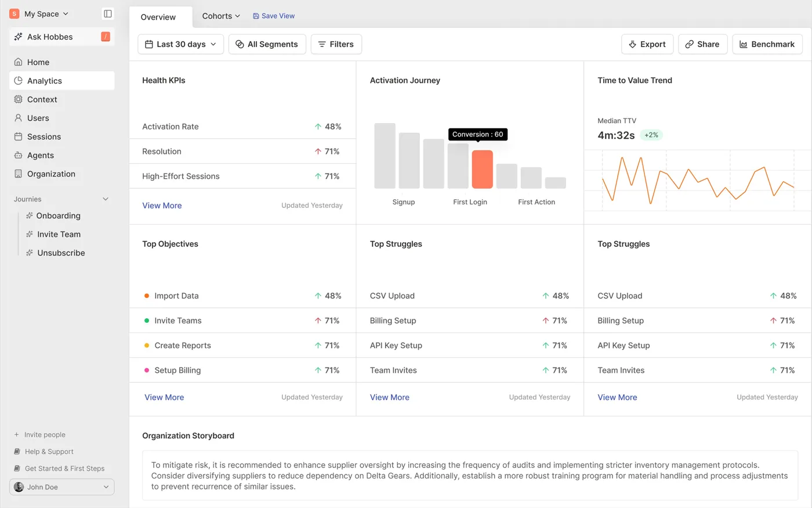812x508 pixels.
Task: Click View More under Health KPIs
Action: click(162, 206)
